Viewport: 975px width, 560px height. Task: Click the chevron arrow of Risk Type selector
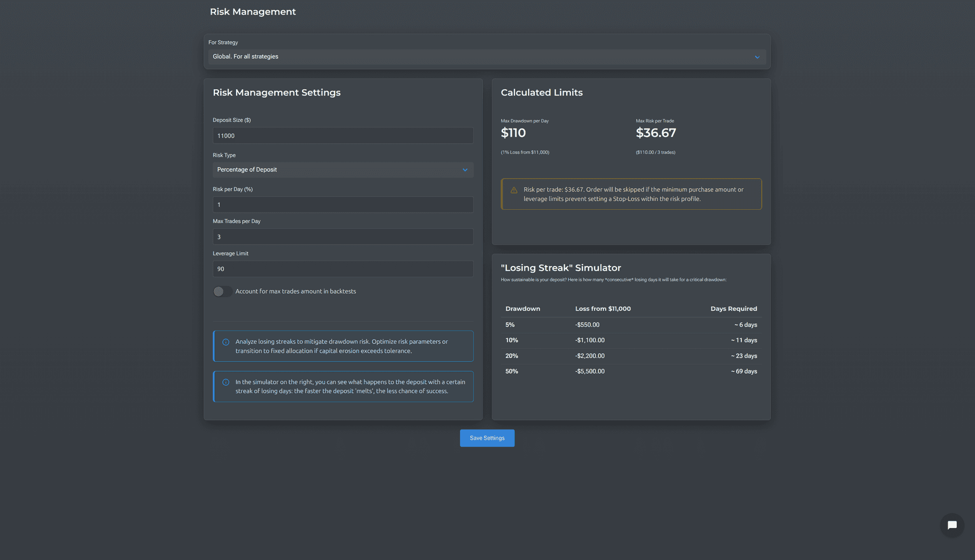tap(465, 170)
